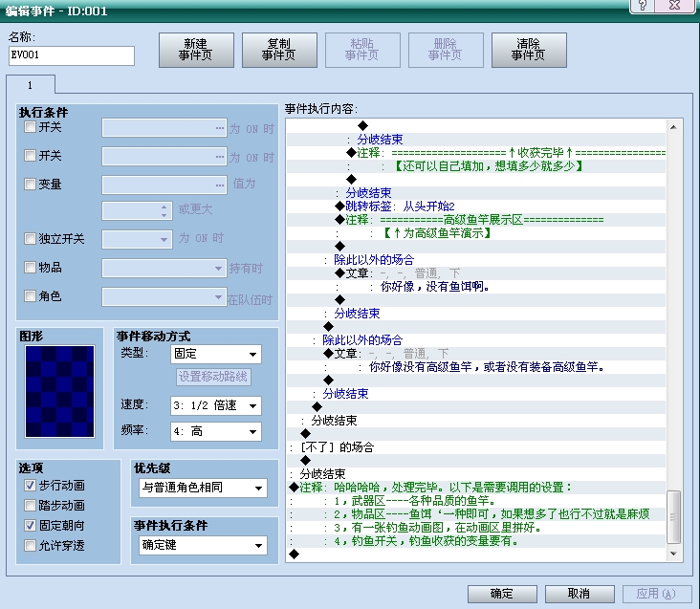Click the first 开关 selector ellipsis field

click(x=164, y=128)
